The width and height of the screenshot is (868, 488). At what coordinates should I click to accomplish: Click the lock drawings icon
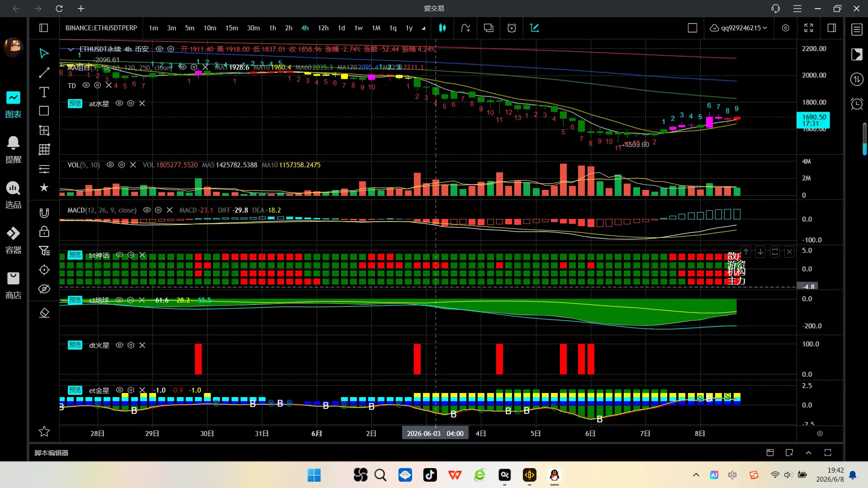point(44,232)
